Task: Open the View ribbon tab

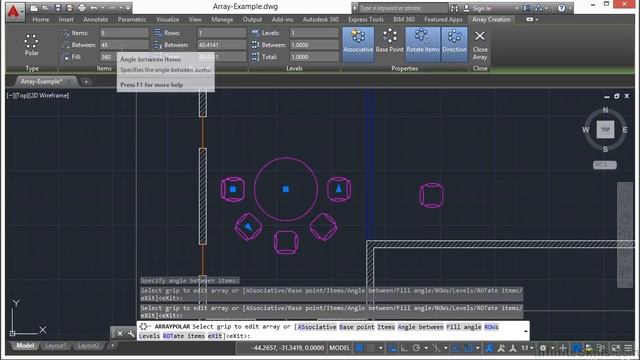Action: (x=195, y=19)
